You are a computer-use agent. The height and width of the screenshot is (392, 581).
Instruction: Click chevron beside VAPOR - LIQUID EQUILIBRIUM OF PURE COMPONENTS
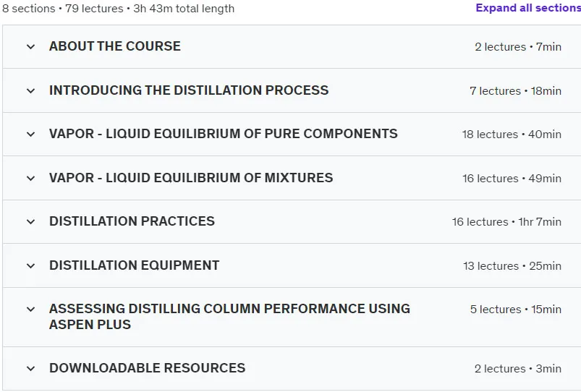pyautogui.click(x=31, y=134)
